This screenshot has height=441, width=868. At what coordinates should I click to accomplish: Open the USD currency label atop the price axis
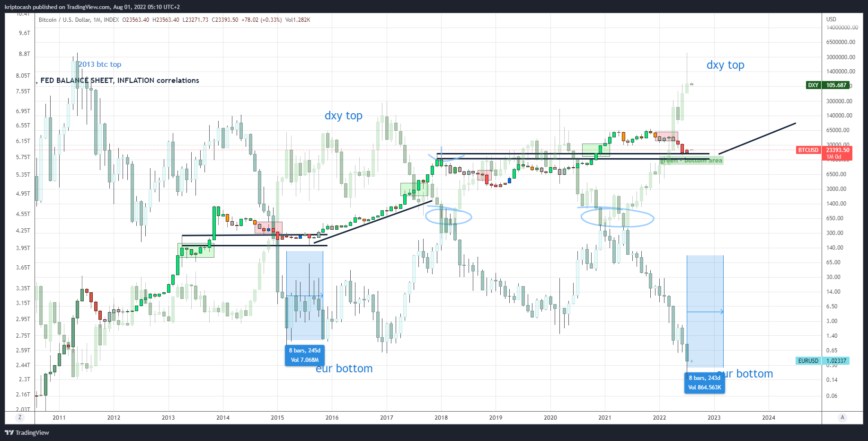pyautogui.click(x=831, y=19)
